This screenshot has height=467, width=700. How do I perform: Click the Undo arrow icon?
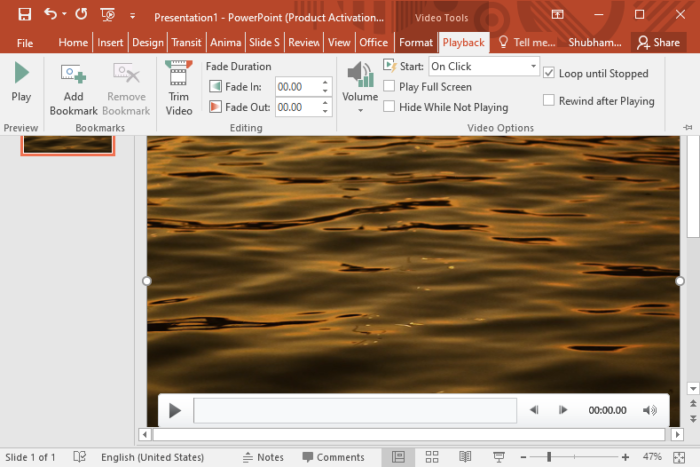(50, 14)
